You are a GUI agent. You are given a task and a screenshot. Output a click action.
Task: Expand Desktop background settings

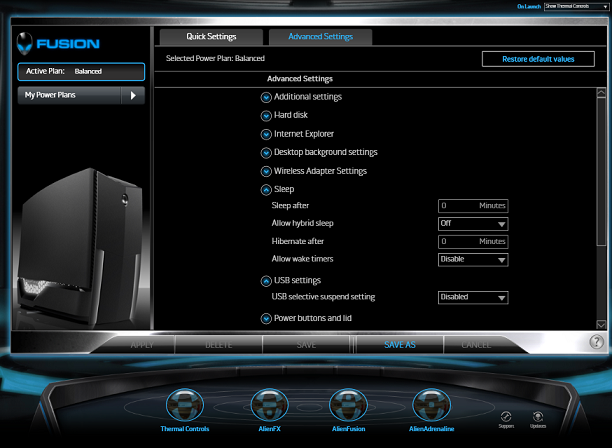click(x=266, y=153)
